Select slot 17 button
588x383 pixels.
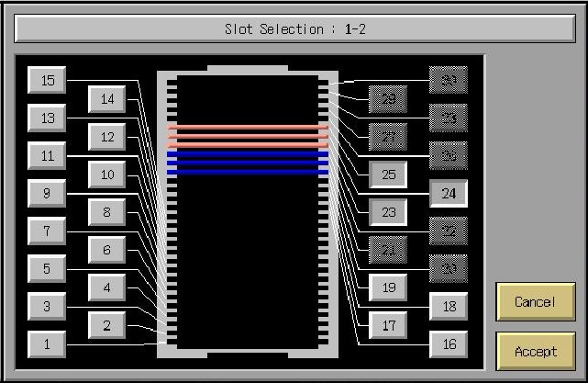click(388, 325)
